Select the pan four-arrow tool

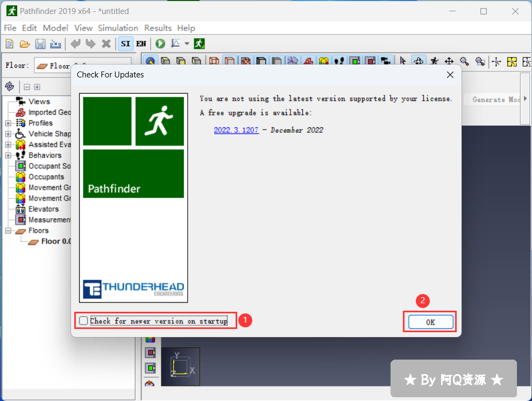(x=449, y=61)
